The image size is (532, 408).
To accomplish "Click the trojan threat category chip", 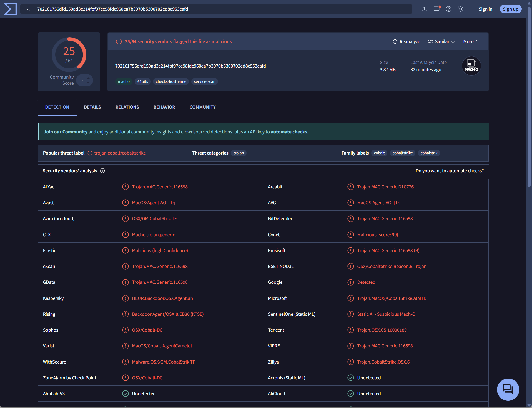I will pyautogui.click(x=239, y=153).
